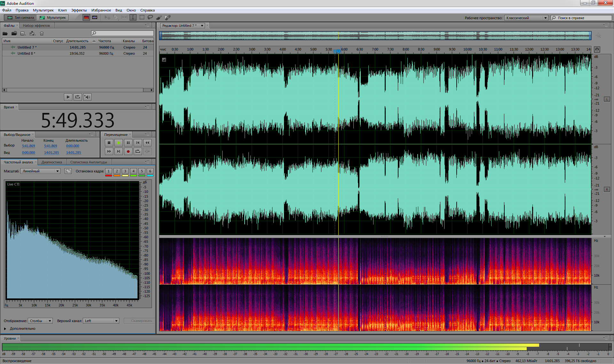614x364 pixels.
Task: Switch to the Диагностика tab
Action: (x=52, y=162)
